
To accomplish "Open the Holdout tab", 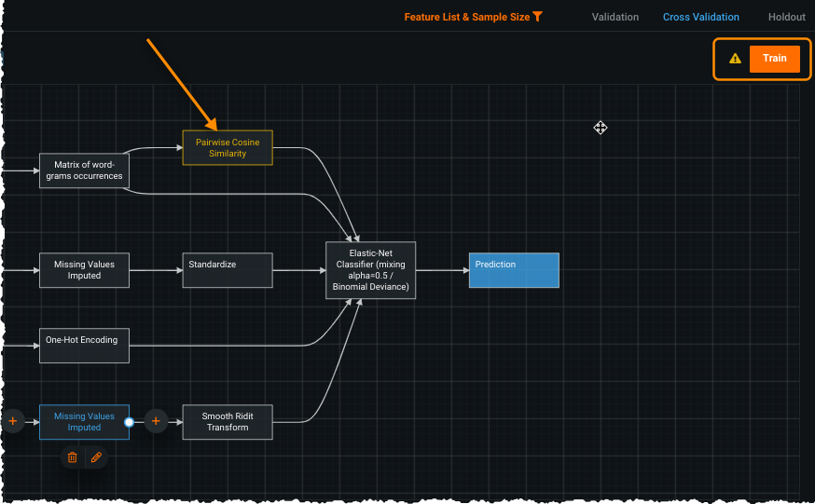I will click(786, 17).
